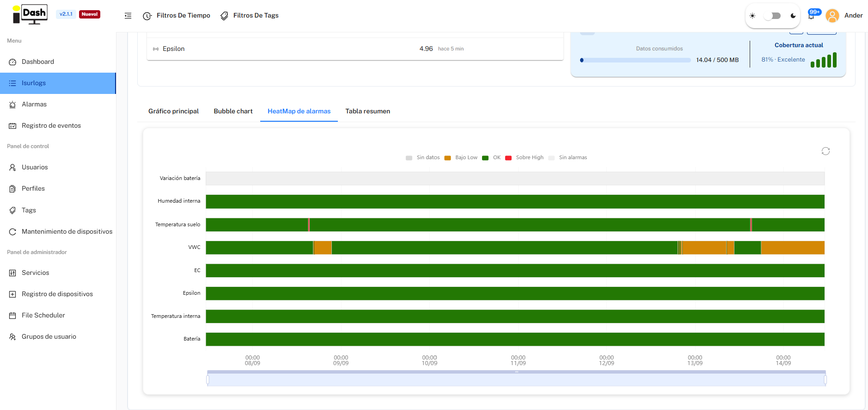This screenshot has width=868, height=410.
Task: Click the Perfiles document icon
Action: (12, 189)
